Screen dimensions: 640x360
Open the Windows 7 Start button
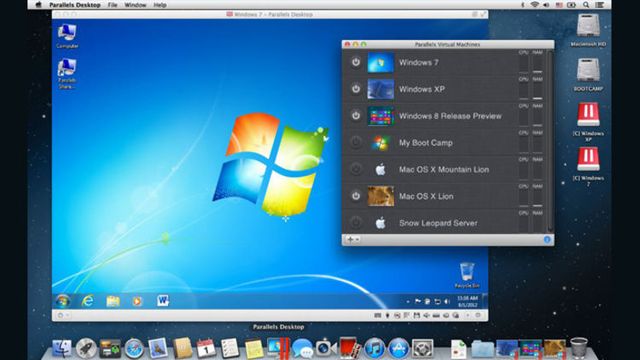point(62,301)
